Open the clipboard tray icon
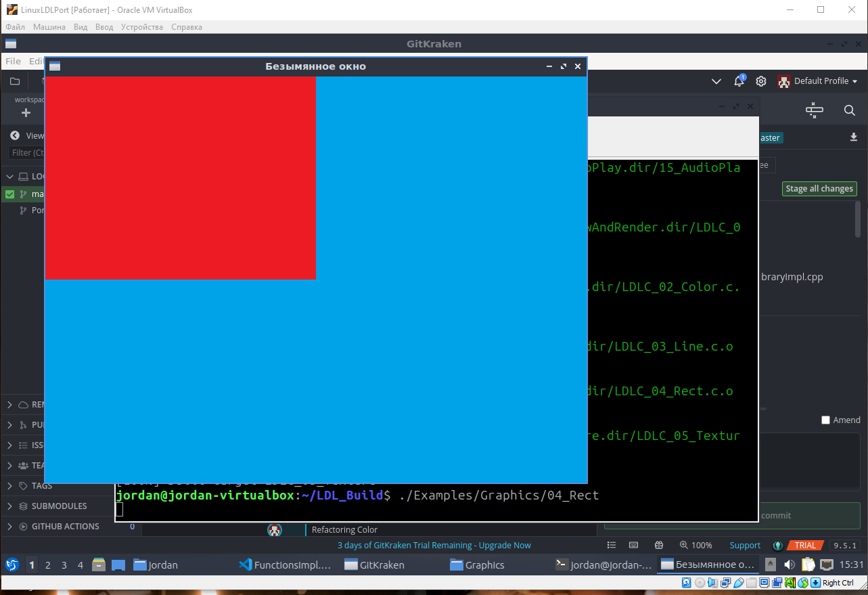 pyautogui.click(x=808, y=565)
